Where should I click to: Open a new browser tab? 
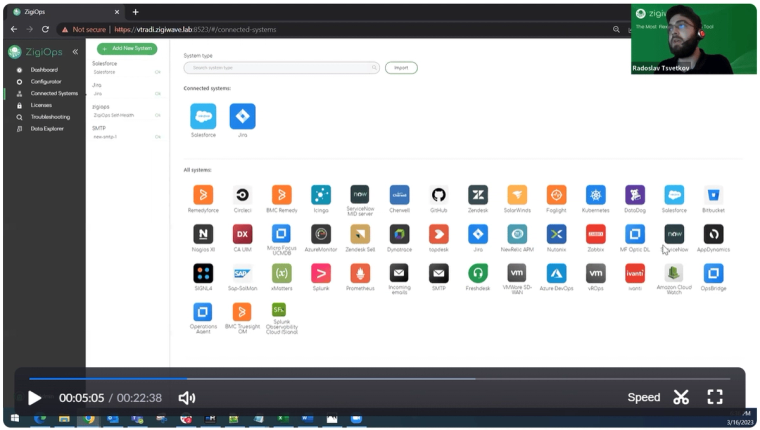pos(136,12)
